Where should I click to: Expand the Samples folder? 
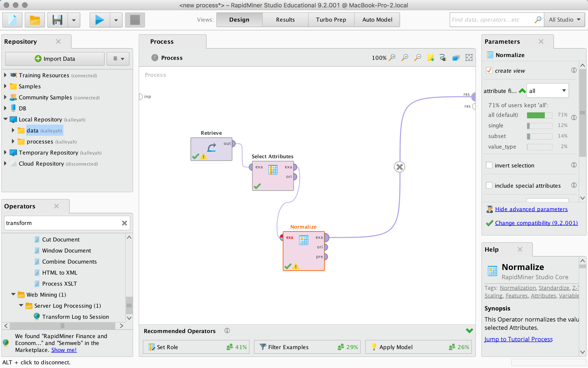click(x=5, y=86)
